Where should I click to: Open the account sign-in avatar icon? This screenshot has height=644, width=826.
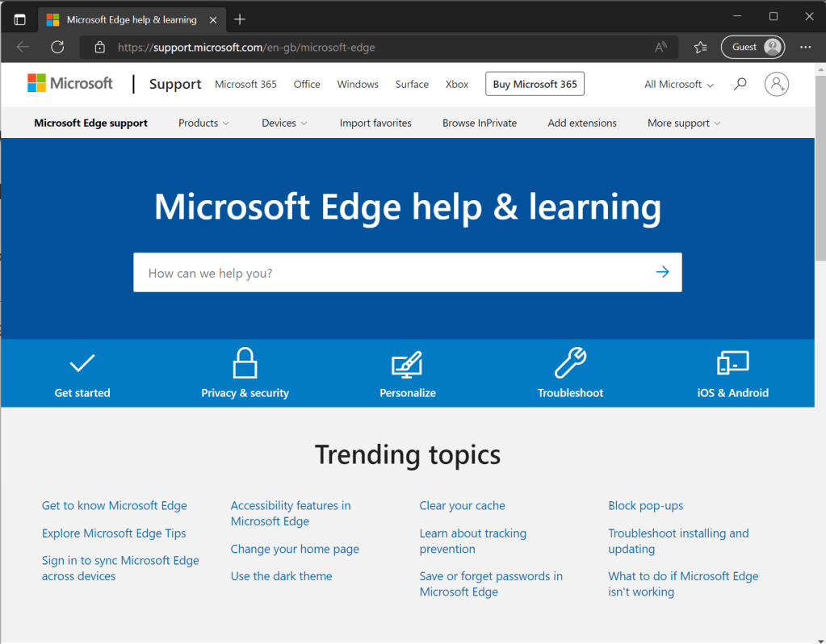point(776,84)
